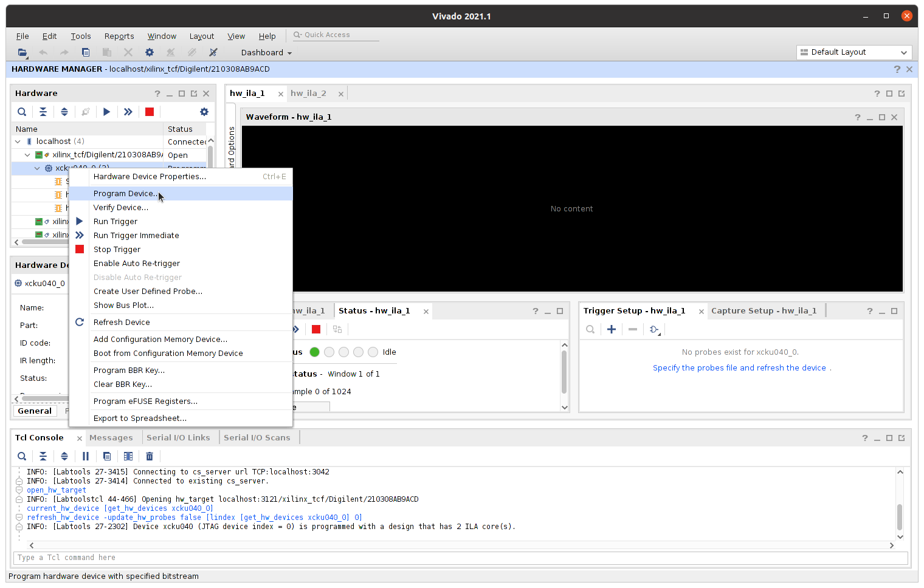Clear Tcl Console with trash icon
Viewport: 924px width, 588px height.
150,456
